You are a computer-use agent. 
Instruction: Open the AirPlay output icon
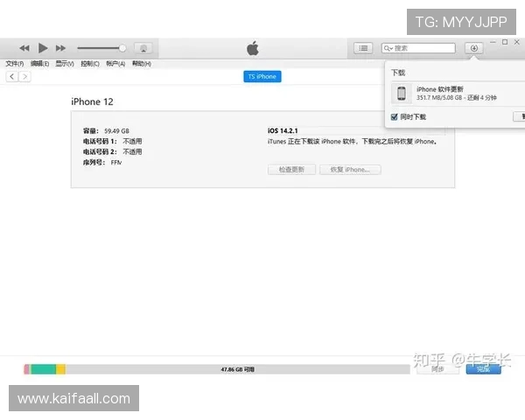click(x=143, y=48)
